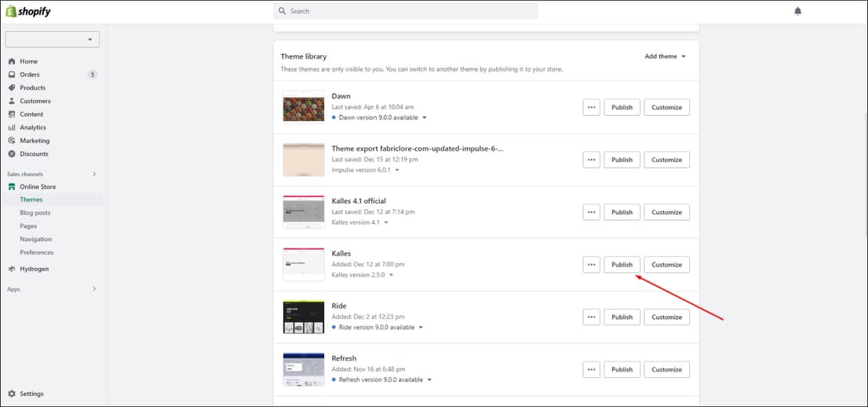The height and width of the screenshot is (407, 868).
Task: Click the Shopify logo
Action: (x=29, y=11)
